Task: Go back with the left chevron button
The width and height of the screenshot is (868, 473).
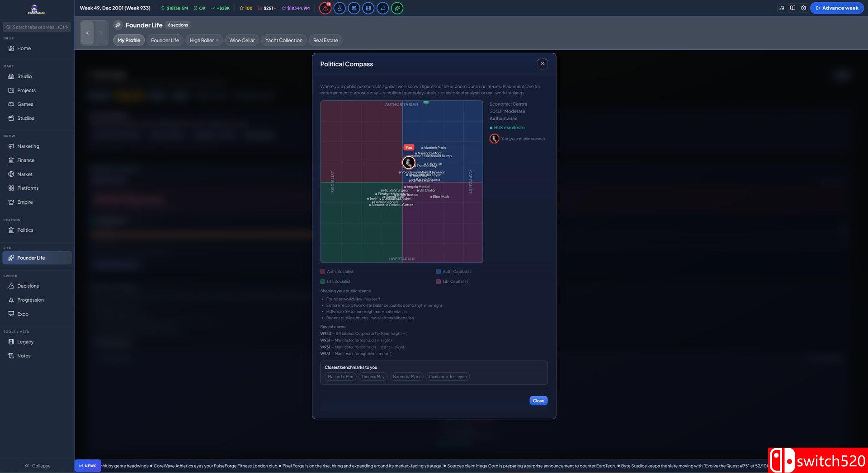Action: tap(87, 33)
